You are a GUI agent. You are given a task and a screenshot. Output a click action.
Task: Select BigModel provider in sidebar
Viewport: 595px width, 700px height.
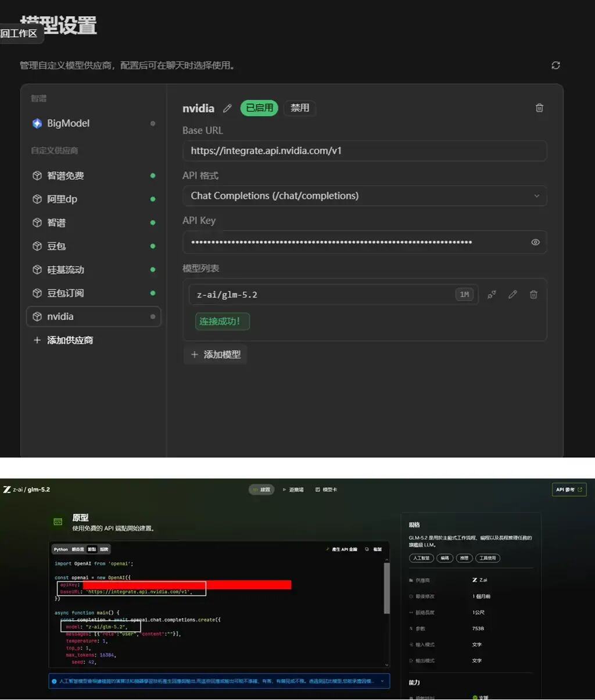click(94, 123)
